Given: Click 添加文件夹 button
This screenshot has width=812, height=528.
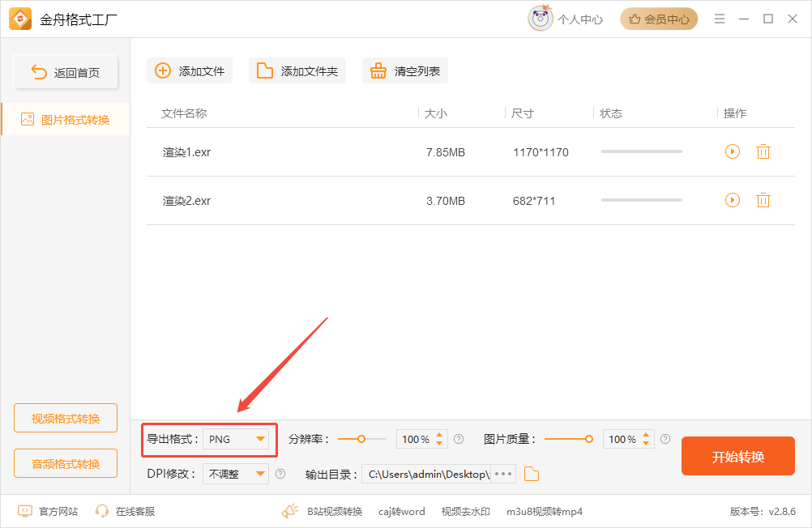Looking at the screenshot, I should pyautogui.click(x=297, y=71).
